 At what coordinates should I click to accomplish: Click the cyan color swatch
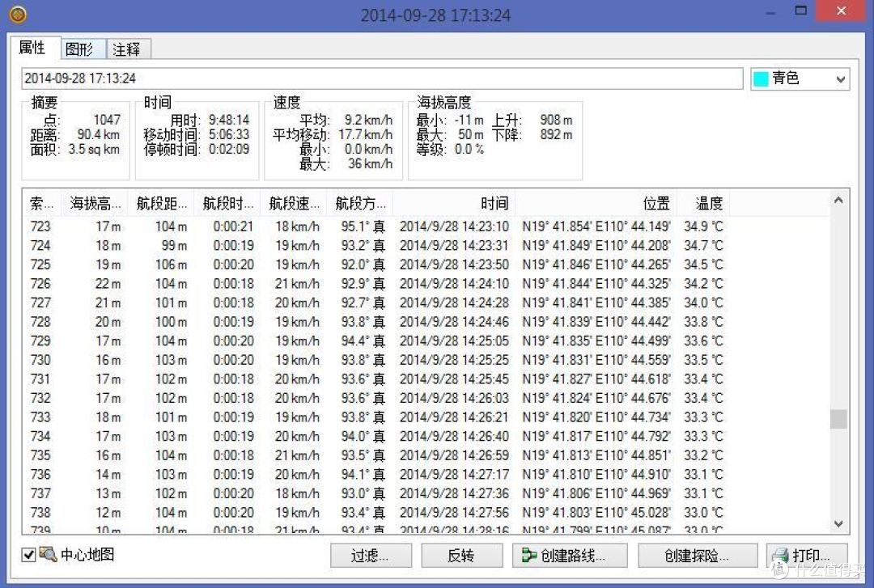pyautogui.click(x=760, y=79)
